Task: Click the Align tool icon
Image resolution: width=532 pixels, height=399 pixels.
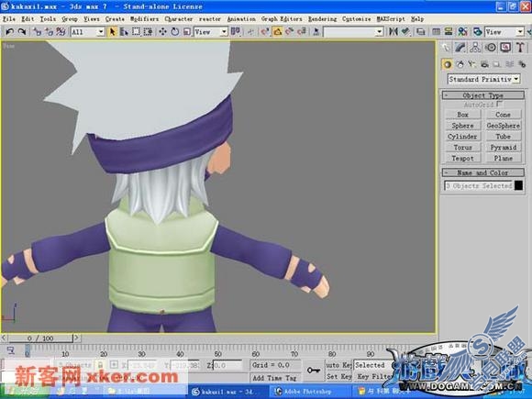Action: (x=405, y=31)
